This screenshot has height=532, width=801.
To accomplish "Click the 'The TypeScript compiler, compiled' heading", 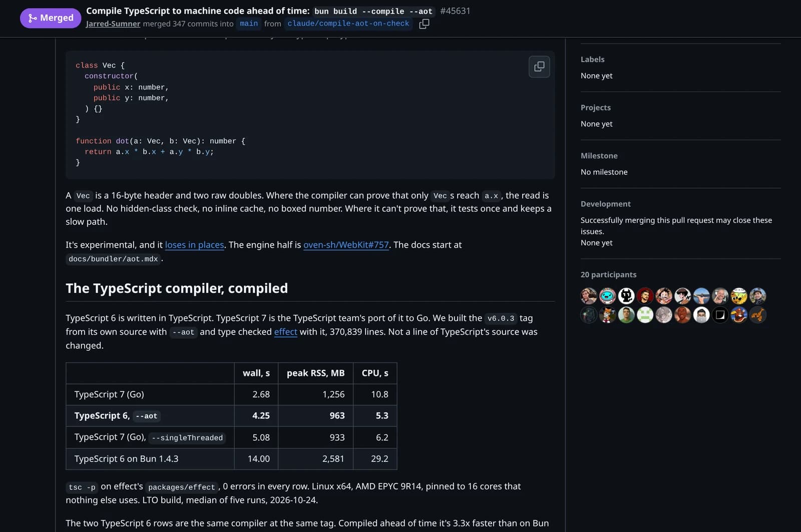I will point(177,288).
